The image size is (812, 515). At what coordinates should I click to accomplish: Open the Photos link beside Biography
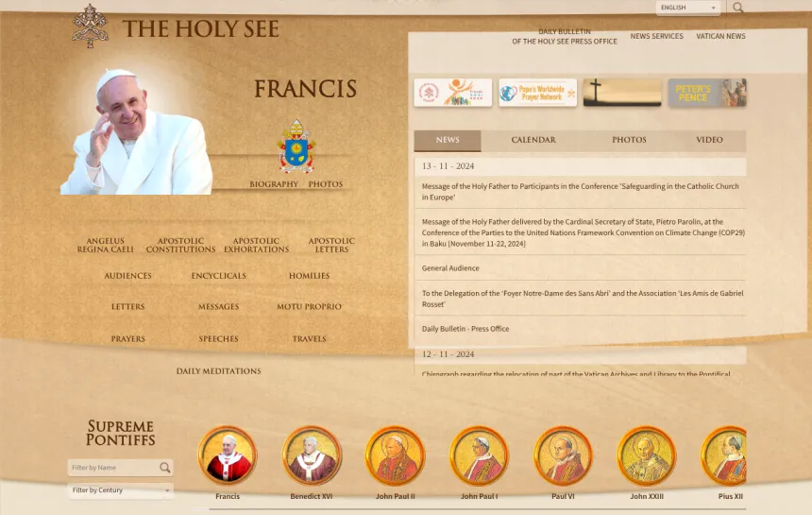coord(326,184)
